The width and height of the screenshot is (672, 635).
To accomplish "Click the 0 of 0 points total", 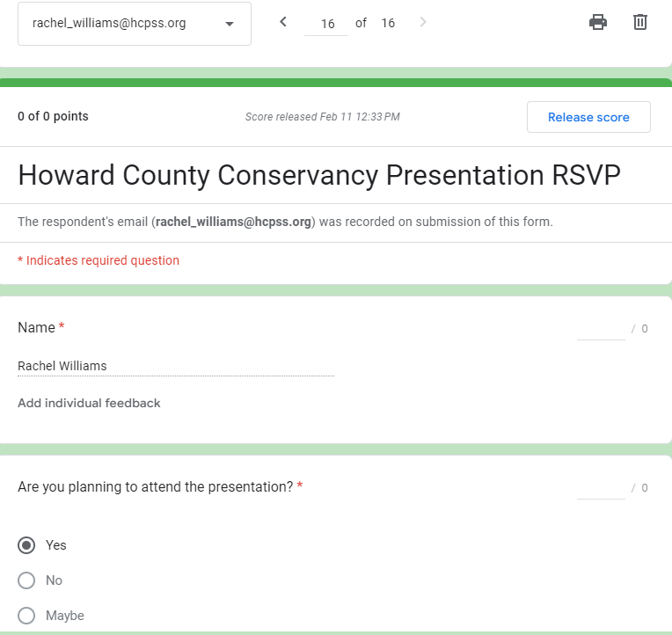I will click(x=53, y=117).
